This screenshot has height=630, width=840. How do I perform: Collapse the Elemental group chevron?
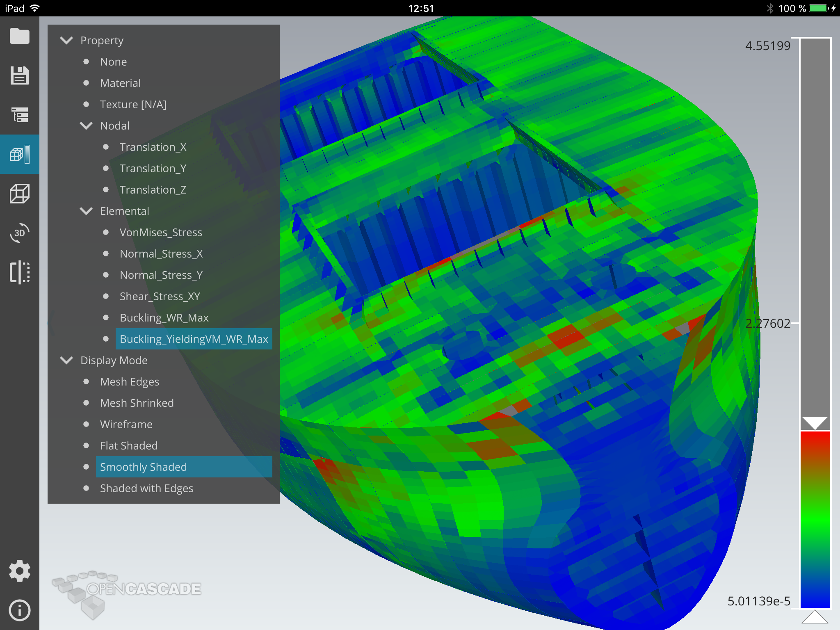click(86, 211)
